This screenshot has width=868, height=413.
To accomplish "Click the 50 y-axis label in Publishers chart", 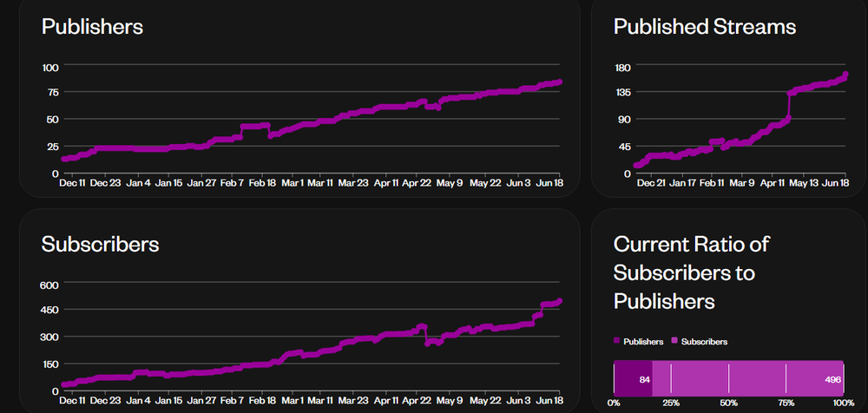I will pyautogui.click(x=52, y=120).
